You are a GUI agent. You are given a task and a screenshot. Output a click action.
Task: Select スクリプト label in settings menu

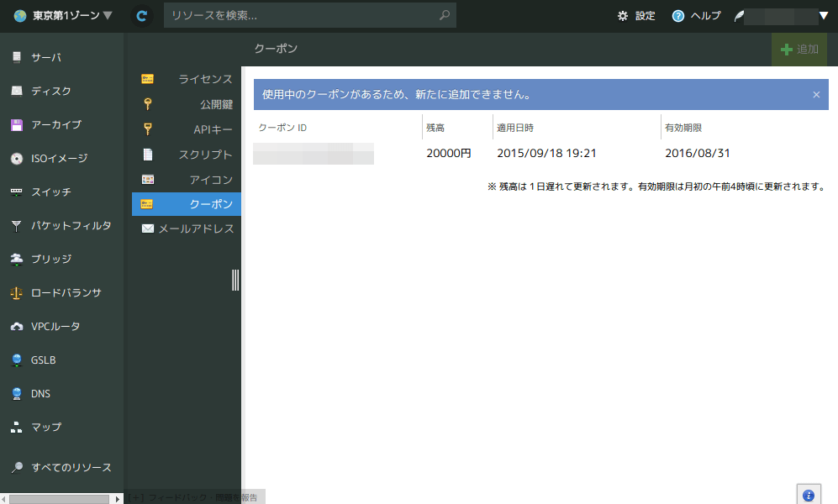(x=206, y=155)
